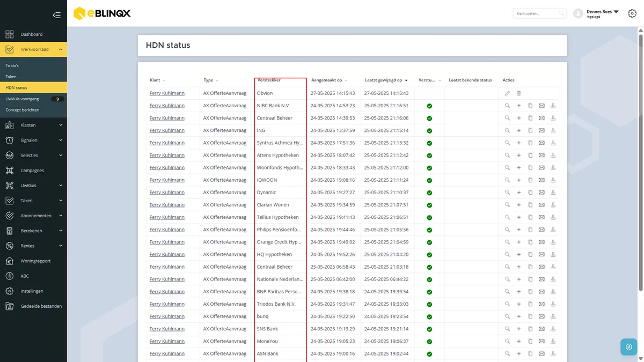Click the eBlinqx logo
This screenshot has height=362, width=644.
coord(102,13)
